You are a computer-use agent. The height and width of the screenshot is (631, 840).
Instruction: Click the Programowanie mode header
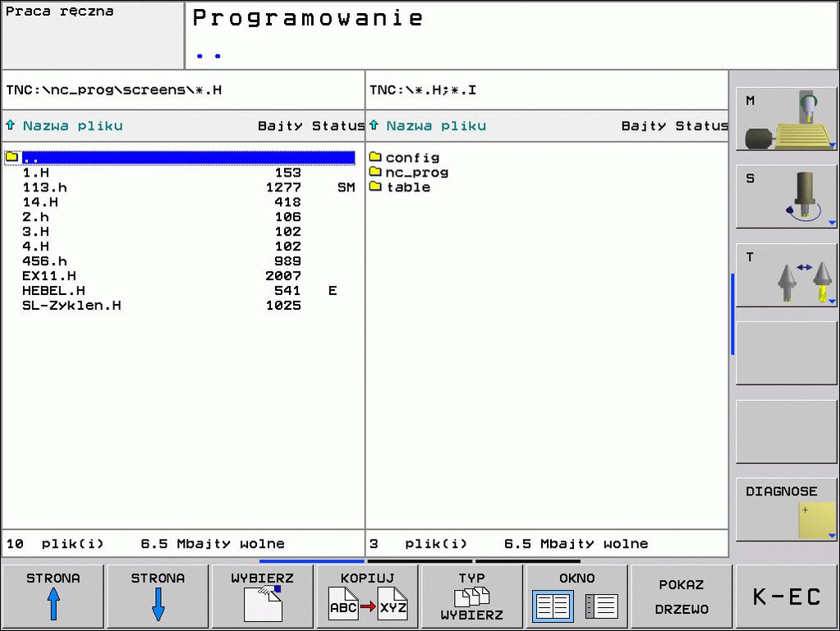point(511,35)
